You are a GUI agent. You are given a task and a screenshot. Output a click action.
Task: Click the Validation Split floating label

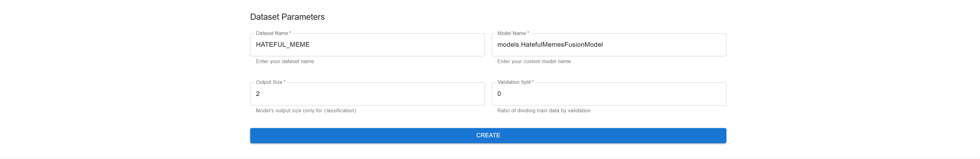click(514, 82)
